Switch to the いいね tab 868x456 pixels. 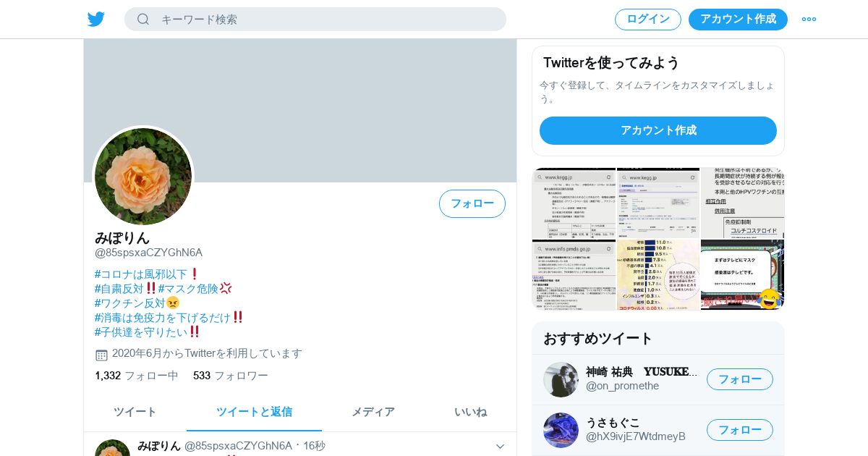click(470, 412)
